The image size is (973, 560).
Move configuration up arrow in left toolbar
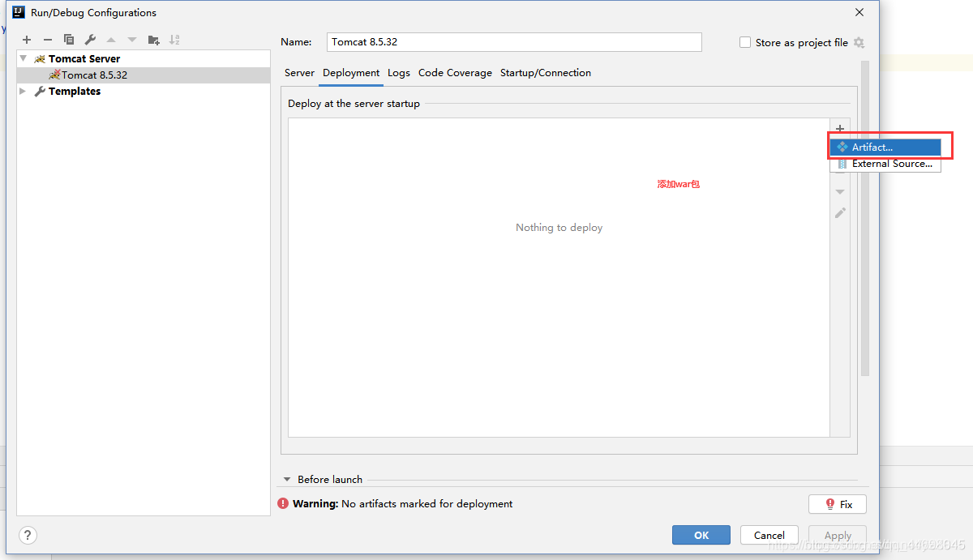[x=111, y=40]
